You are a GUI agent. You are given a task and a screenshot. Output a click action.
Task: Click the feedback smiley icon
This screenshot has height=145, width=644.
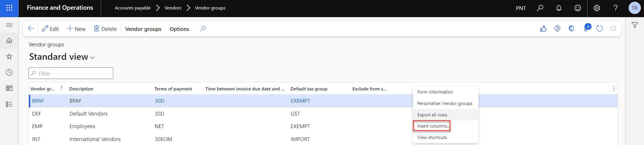577,8
